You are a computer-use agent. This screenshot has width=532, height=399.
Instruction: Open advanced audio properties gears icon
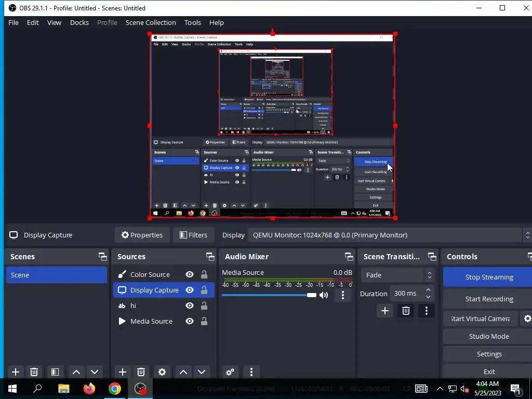coord(230,372)
